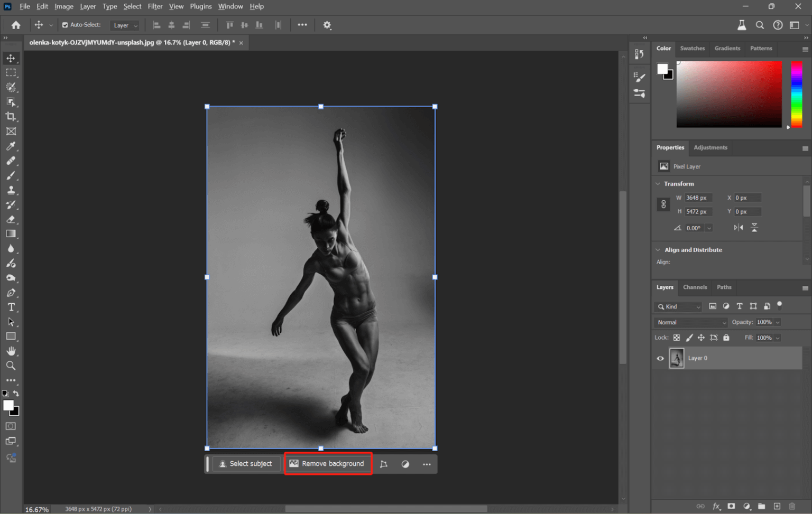Open the Plugins menu
This screenshot has width=812, height=514.
pos(201,6)
